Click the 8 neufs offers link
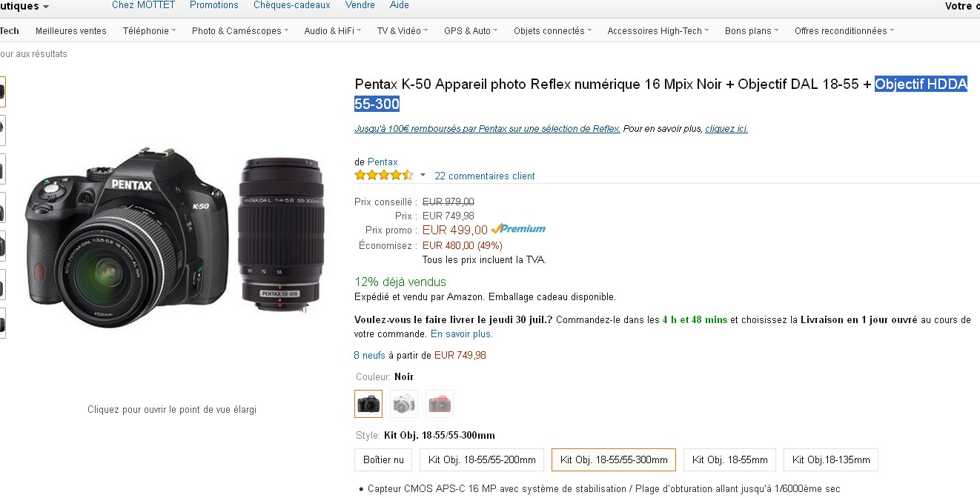Screen dimensions: 980x498 click(x=370, y=356)
